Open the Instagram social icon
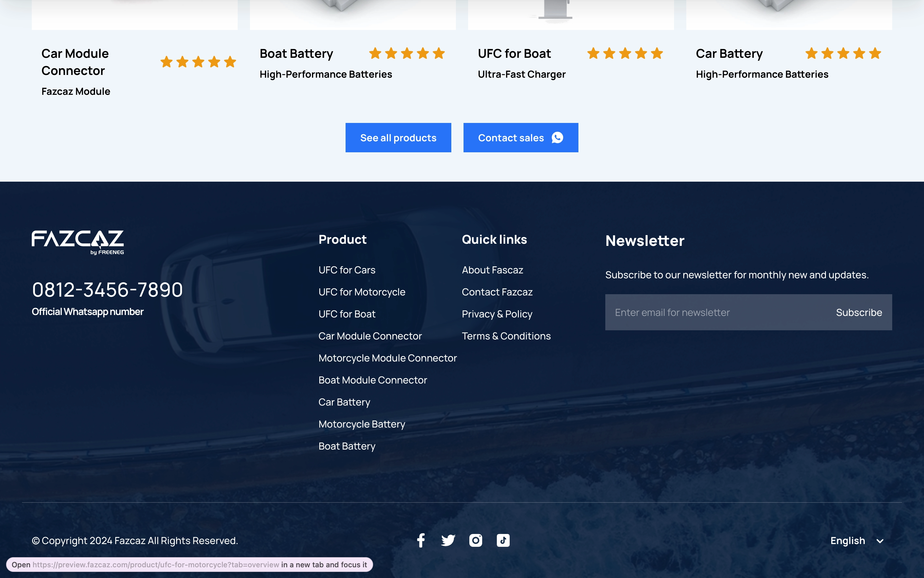The width and height of the screenshot is (924, 578). (476, 540)
